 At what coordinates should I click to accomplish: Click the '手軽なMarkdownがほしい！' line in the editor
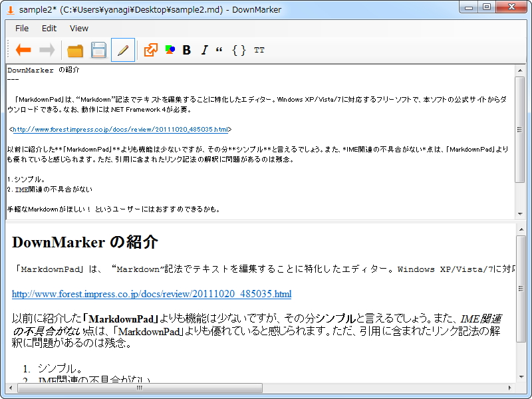pos(114,209)
